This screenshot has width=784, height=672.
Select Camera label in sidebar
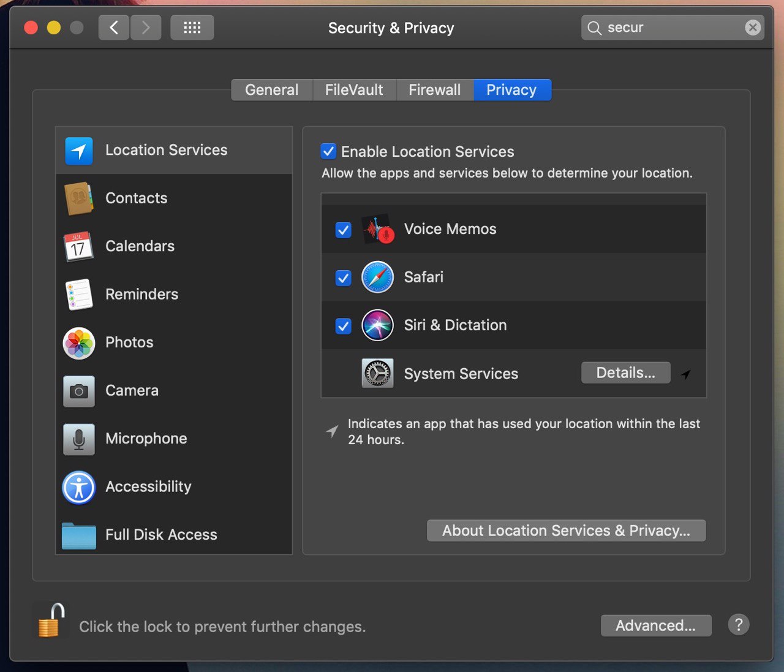[x=132, y=391]
